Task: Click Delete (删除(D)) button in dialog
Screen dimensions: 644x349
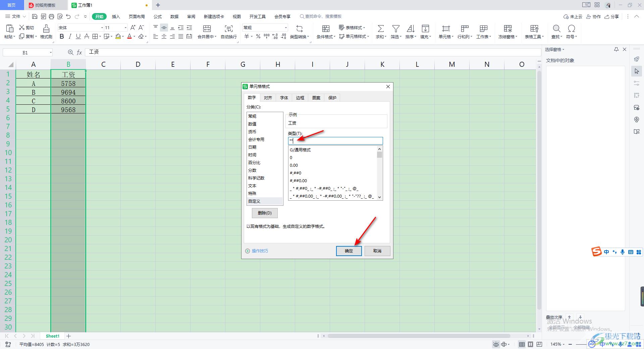Action: click(265, 213)
